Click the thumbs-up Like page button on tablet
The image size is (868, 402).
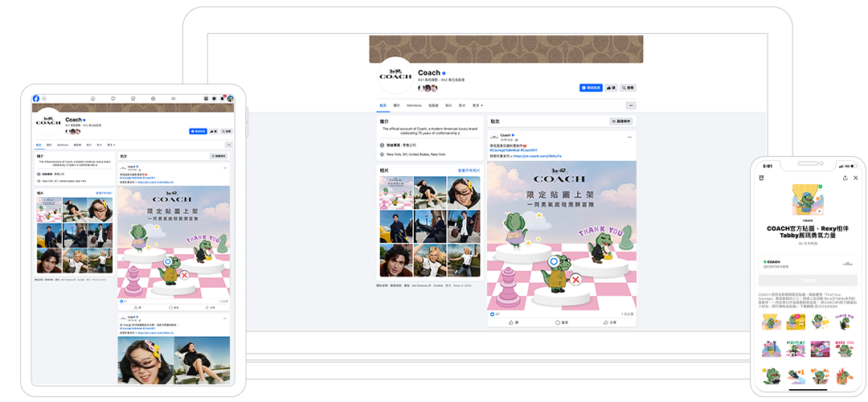[215, 131]
